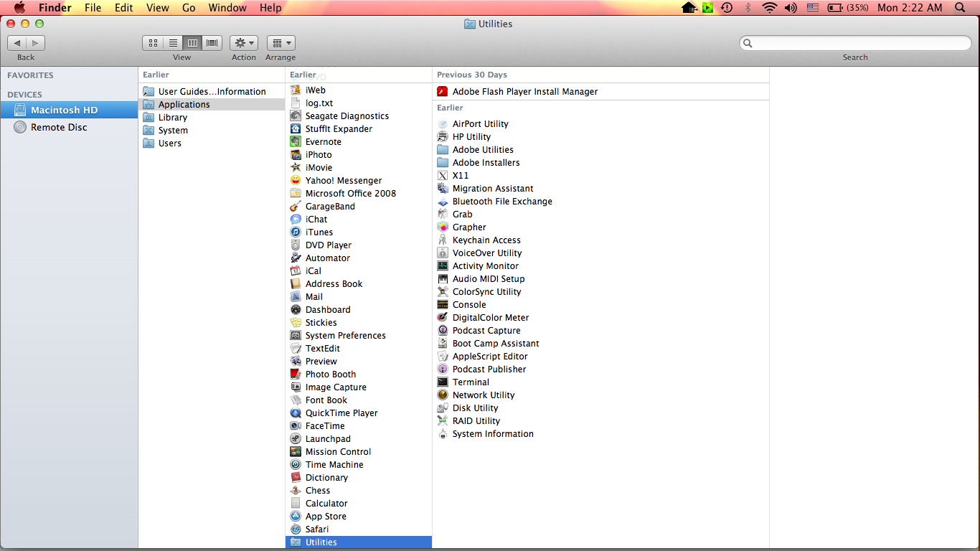Select the iTunes icon
The height and width of the screenshot is (551, 980).
[x=296, y=232]
